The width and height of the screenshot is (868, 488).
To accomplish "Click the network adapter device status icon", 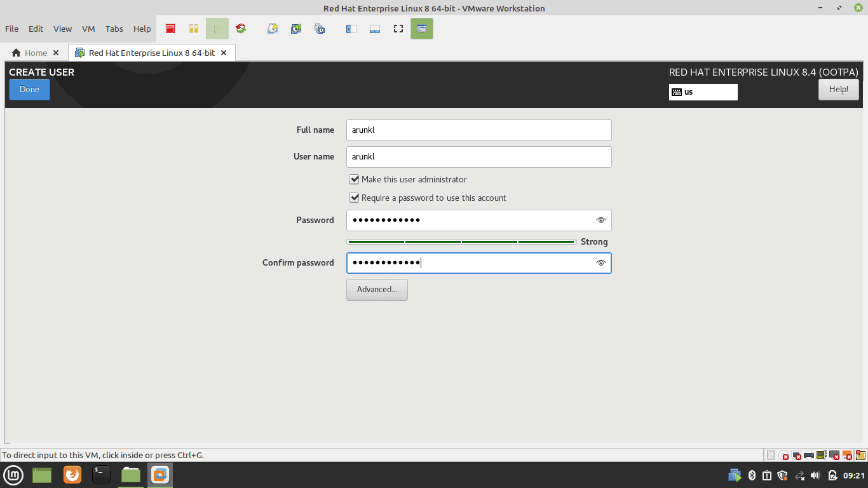I will (821, 455).
